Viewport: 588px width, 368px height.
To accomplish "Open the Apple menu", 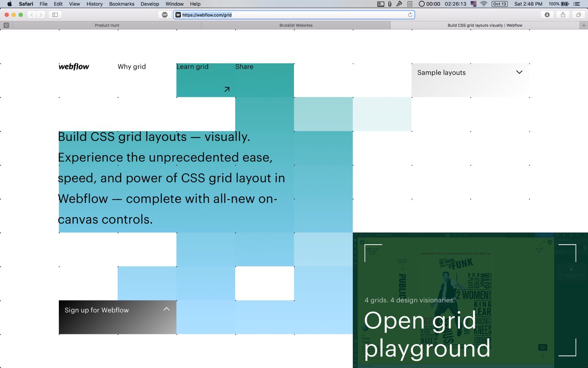I will (x=10, y=4).
